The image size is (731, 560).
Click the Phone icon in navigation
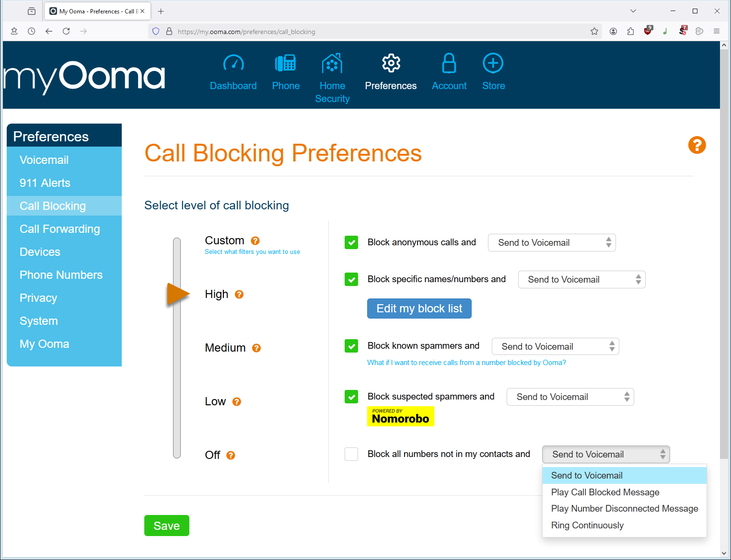(286, 63)
